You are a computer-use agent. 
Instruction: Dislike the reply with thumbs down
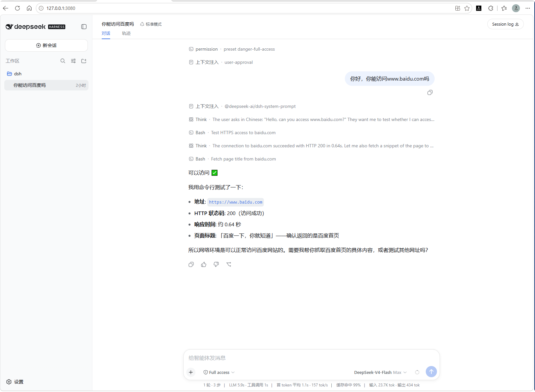(x=216, y=264)
